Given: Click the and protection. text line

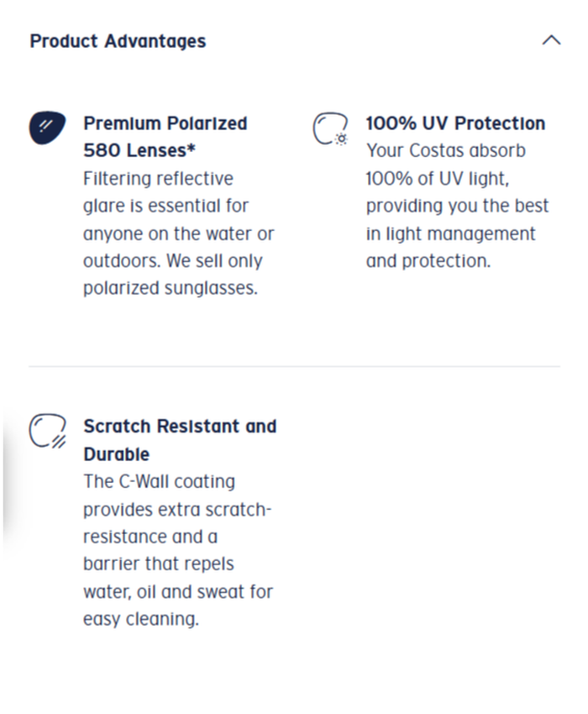Looking at the screenshot, I should tap(428, 261).
